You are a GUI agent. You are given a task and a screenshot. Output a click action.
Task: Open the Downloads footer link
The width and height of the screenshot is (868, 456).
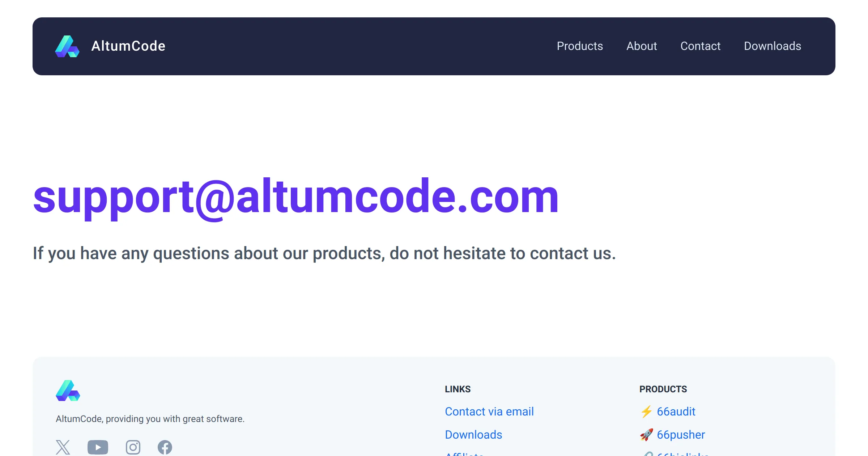pos(473,435)
